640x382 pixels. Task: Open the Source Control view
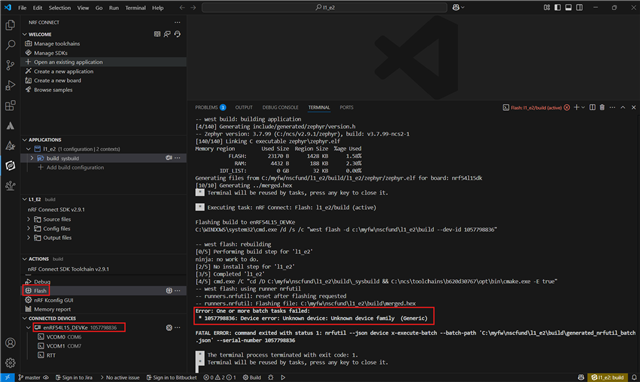click(10, 65)
